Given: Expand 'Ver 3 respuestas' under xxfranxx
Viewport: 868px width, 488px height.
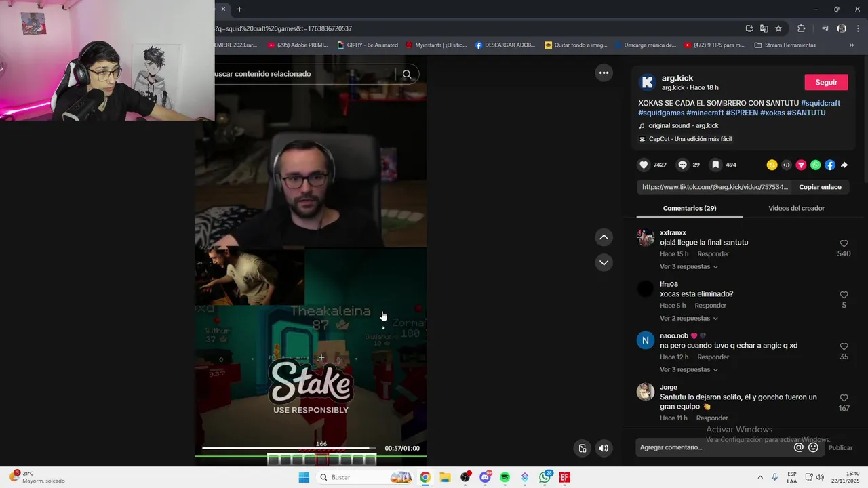Looking at the screenshot, I should (x=689, y=267).
